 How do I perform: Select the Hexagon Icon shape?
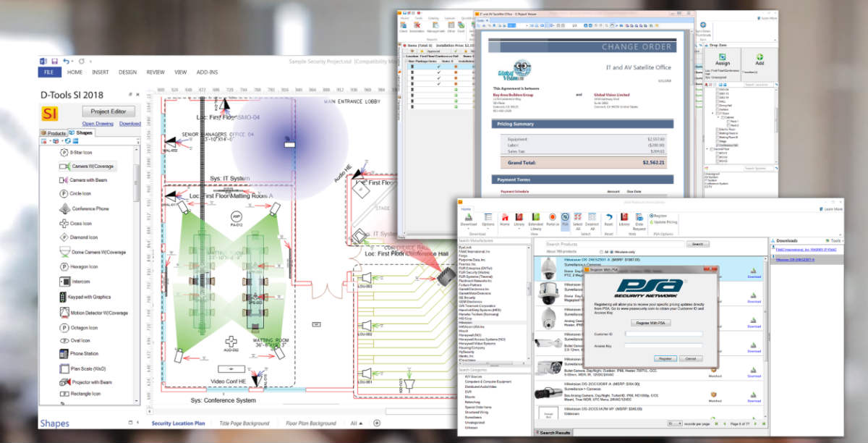(78, 266)
